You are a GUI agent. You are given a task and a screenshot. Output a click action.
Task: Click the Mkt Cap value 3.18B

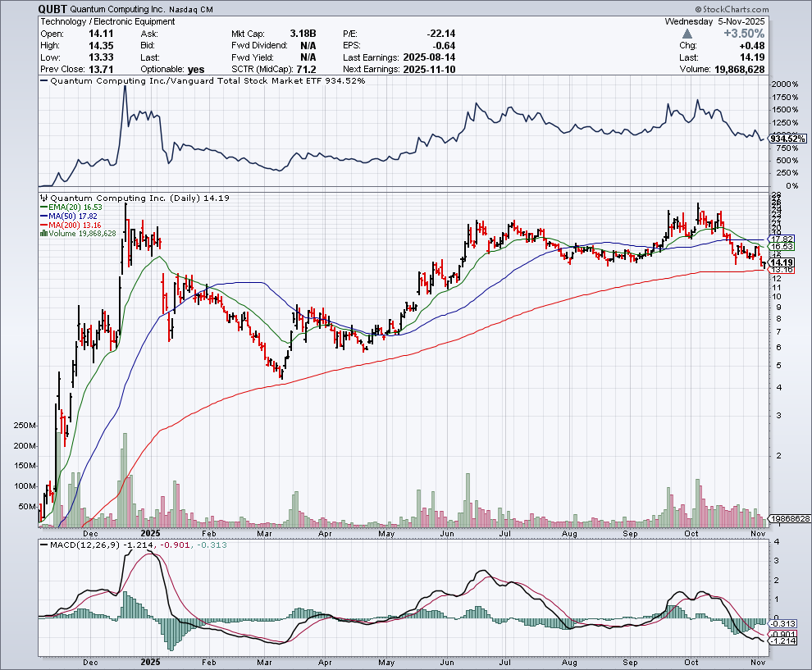(x=303, y=34)
